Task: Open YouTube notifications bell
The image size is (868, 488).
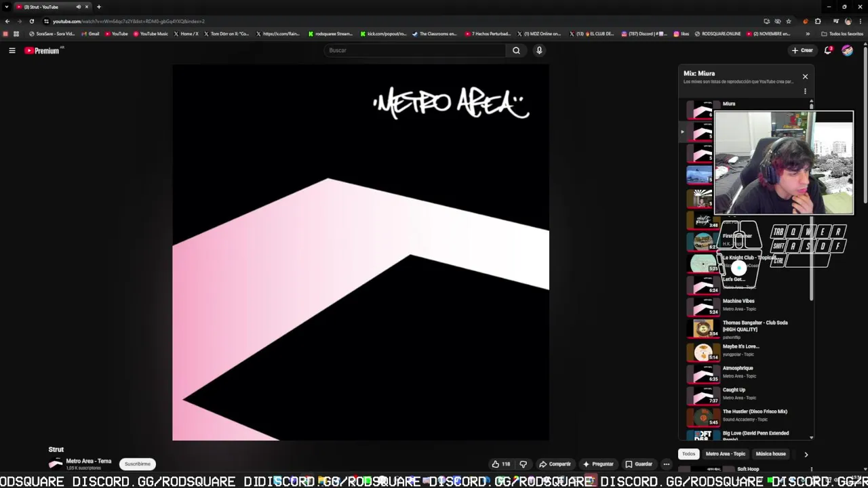Action: pos(828,50)
